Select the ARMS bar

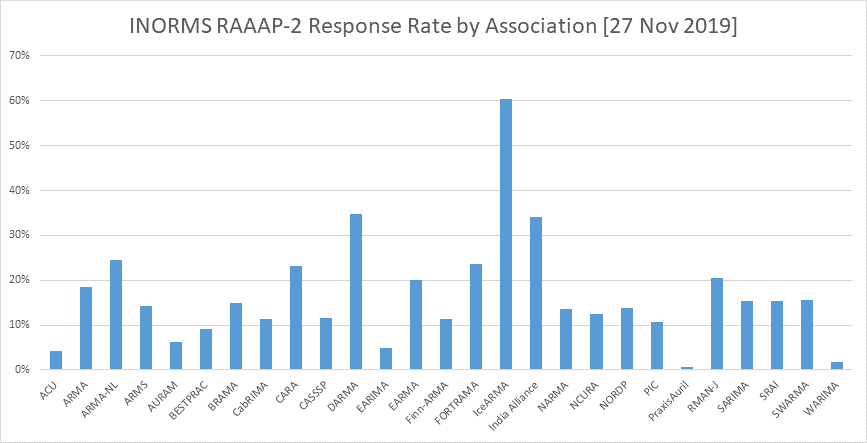146,337
